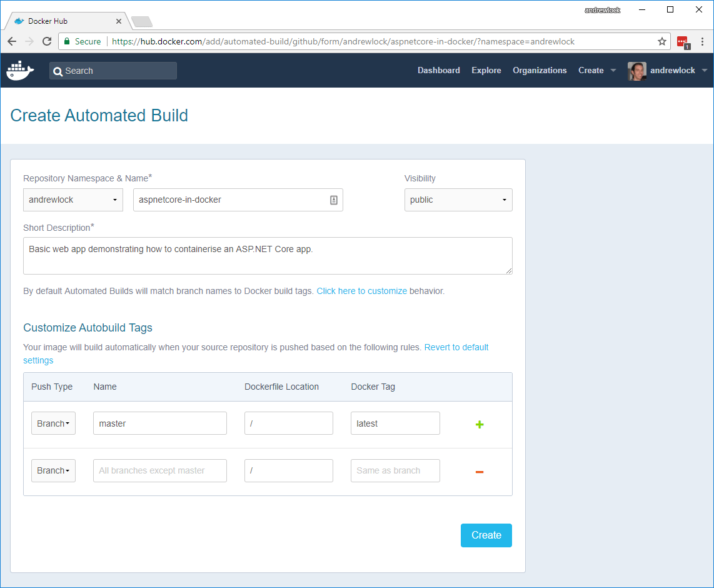Reload the page with the refresh icon
This screenshot has height=588, width=714.
click(47, 41)
